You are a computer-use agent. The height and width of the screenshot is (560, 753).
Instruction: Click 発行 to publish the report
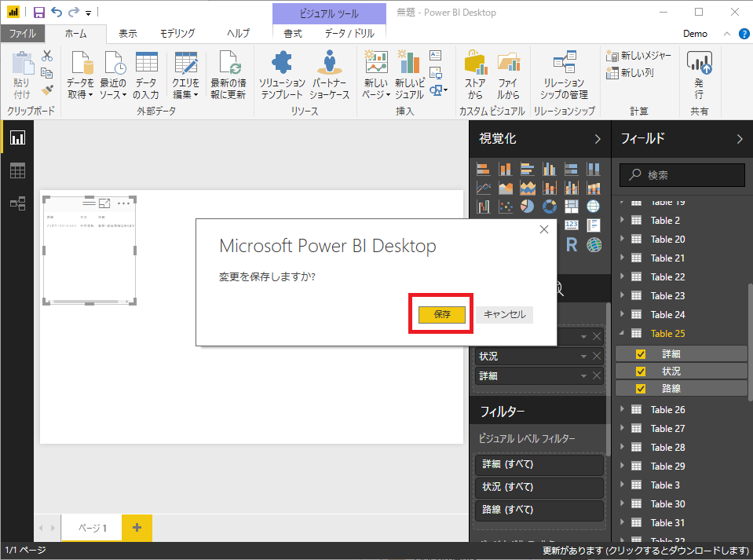(x=699, y=75)
